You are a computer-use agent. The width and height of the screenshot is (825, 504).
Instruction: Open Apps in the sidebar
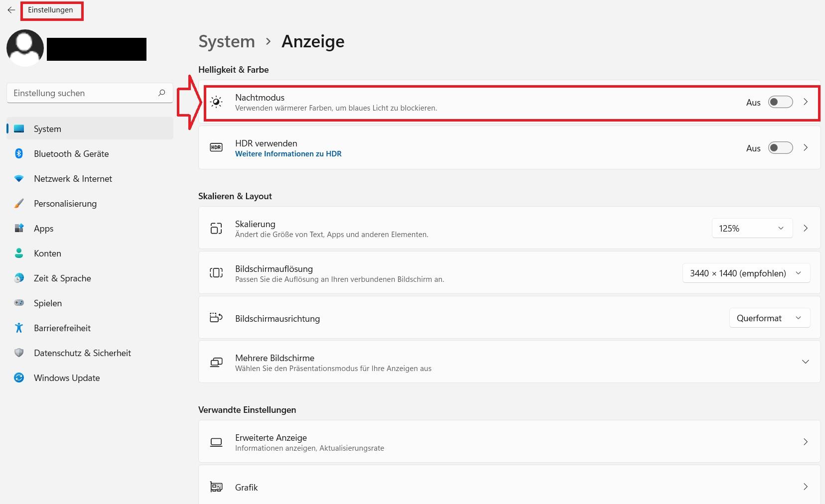pyautogui.click(x=44, y=228)
